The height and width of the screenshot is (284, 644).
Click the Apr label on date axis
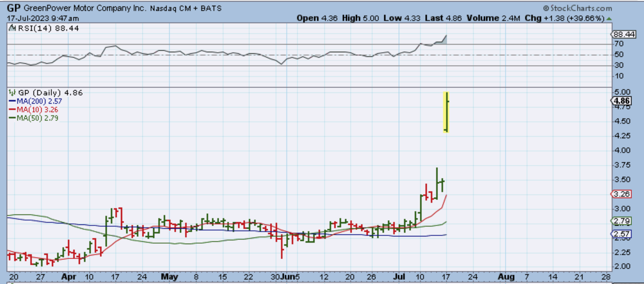point(69,277)
